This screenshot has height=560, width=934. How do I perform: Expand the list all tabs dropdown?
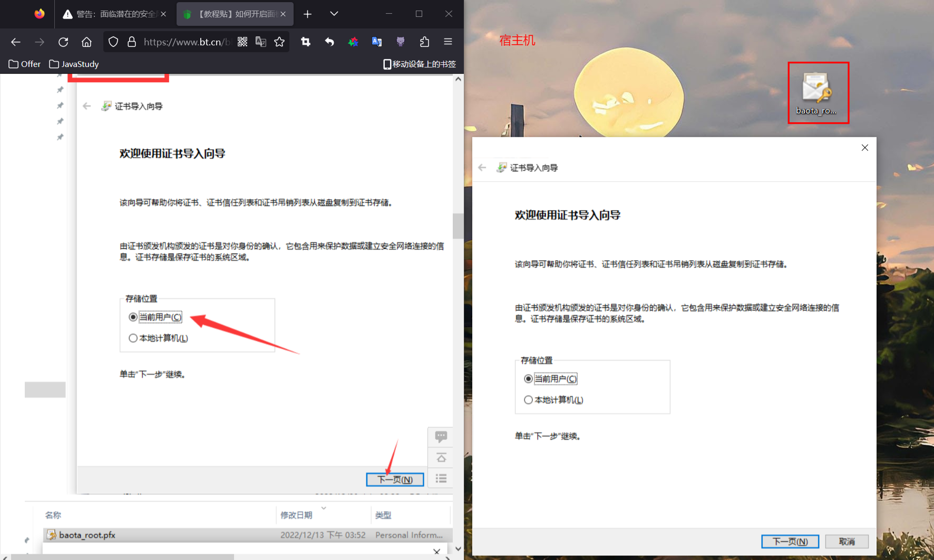pyautogui.click(x=334, y=14)
